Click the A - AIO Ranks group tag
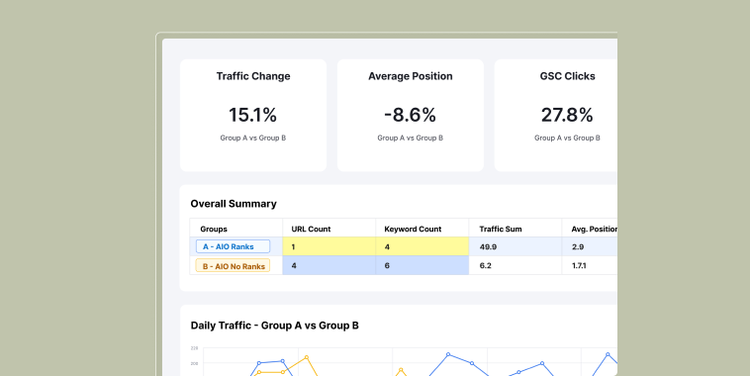 coord(233,246)
